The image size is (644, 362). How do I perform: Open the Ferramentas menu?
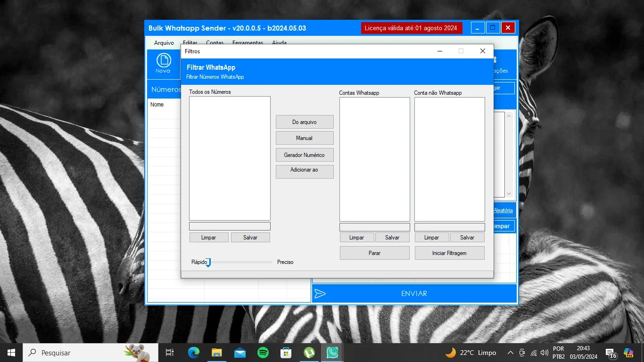[248, 43]
